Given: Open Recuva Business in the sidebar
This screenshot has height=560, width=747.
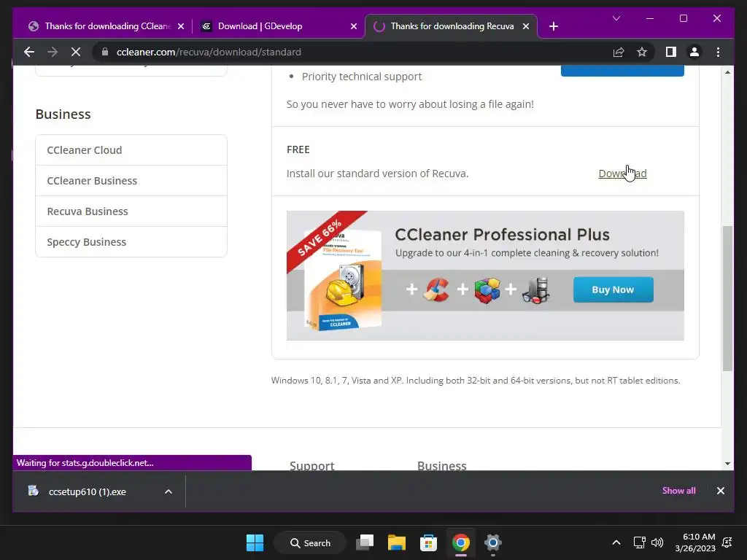Looking at the screenshot, I should point(131,211).
